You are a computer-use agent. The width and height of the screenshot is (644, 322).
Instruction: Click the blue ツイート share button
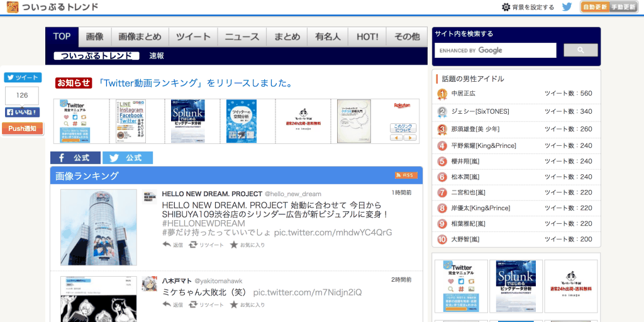point(23,77)
